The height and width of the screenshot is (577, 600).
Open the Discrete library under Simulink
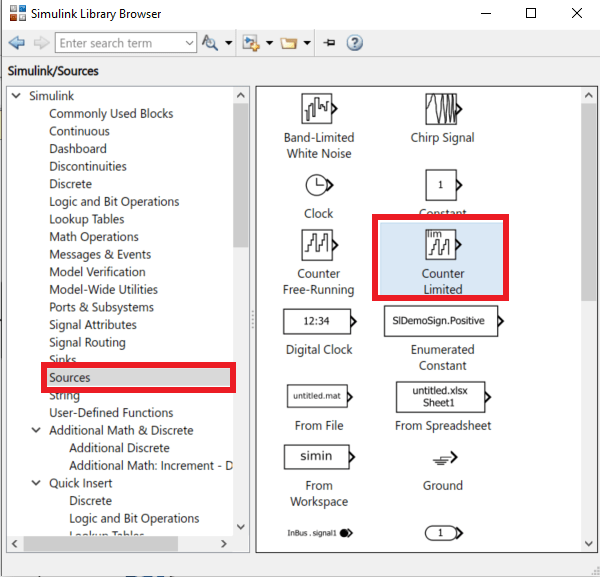(x=70, y=184)
